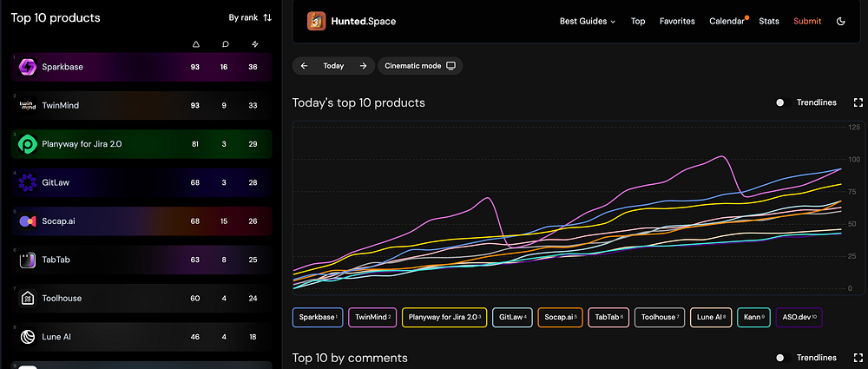868x369 pixels.
Task: Click the Today's top 10 products heading
Action: click(358, 102)
